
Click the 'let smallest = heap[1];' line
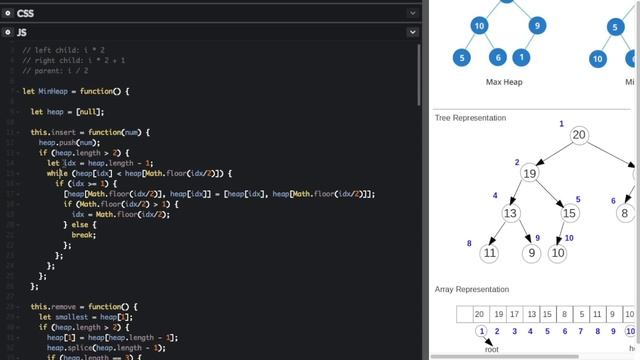coord(86,317)
